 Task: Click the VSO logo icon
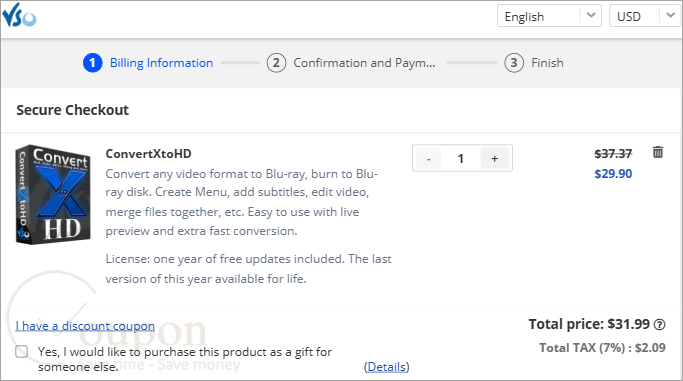[19, 15]
